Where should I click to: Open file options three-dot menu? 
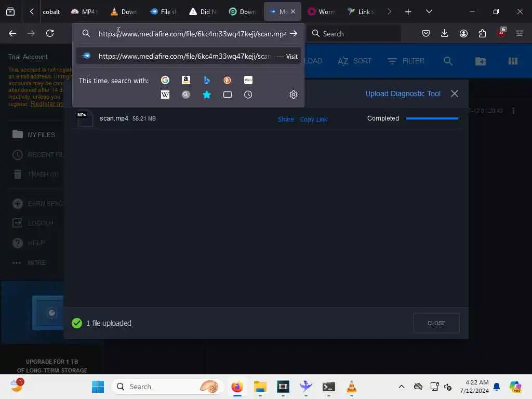513,111
